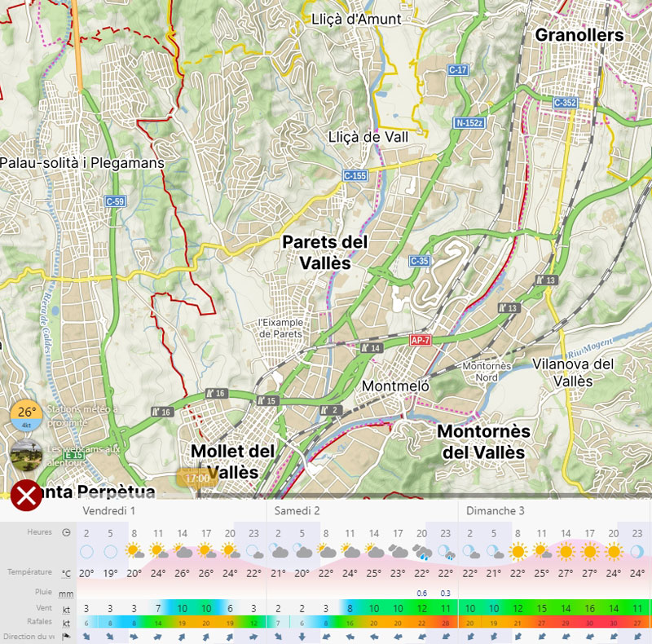Close the forecast panel with red X
Image resolution: width=652 pixels, height=644 pixels.
(x=26, y=496)
